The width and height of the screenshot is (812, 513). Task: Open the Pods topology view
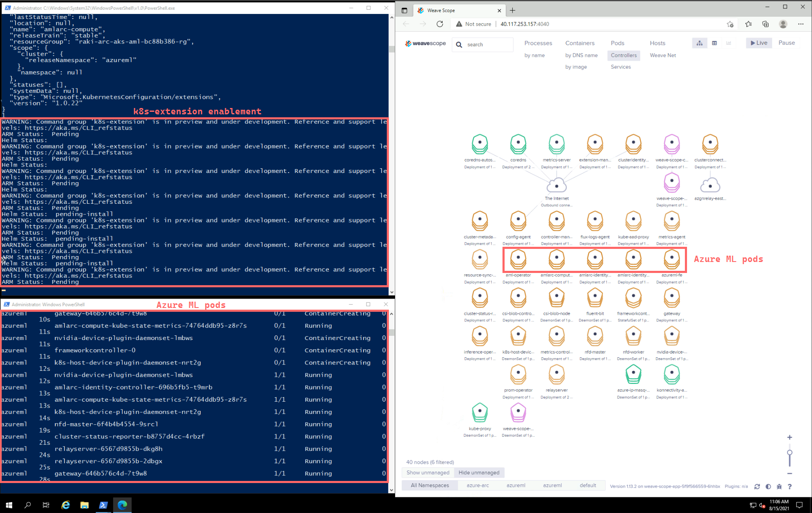tap(617, 43)
